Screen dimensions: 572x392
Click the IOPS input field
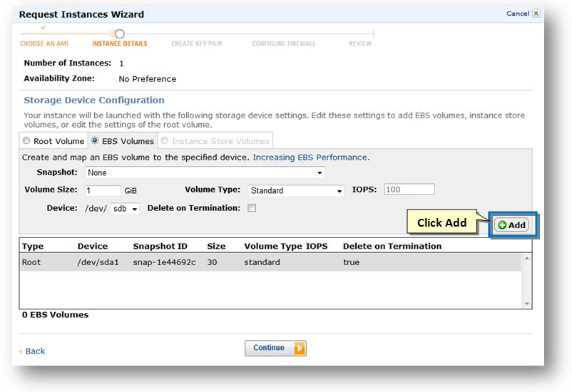click(x=409, y=190)
